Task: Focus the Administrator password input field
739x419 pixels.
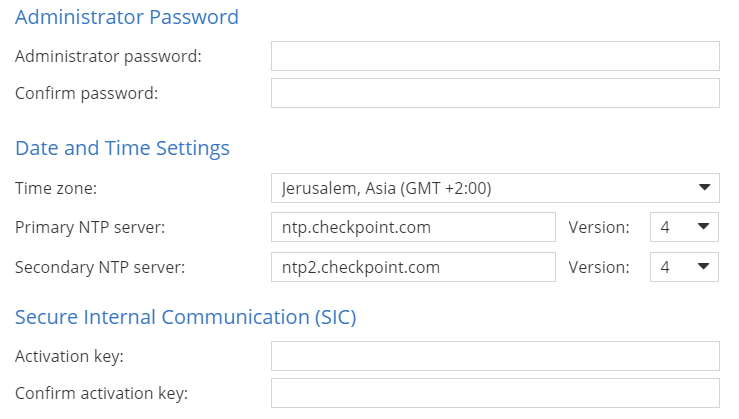Action: pyautogui.click(x=495, y=56)
